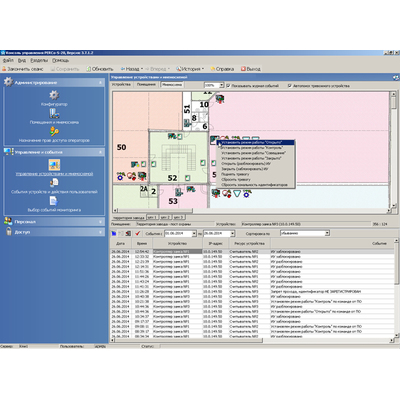400x400 pixels.
Task: Open the Вид menu
Action: tap(22, 60)
